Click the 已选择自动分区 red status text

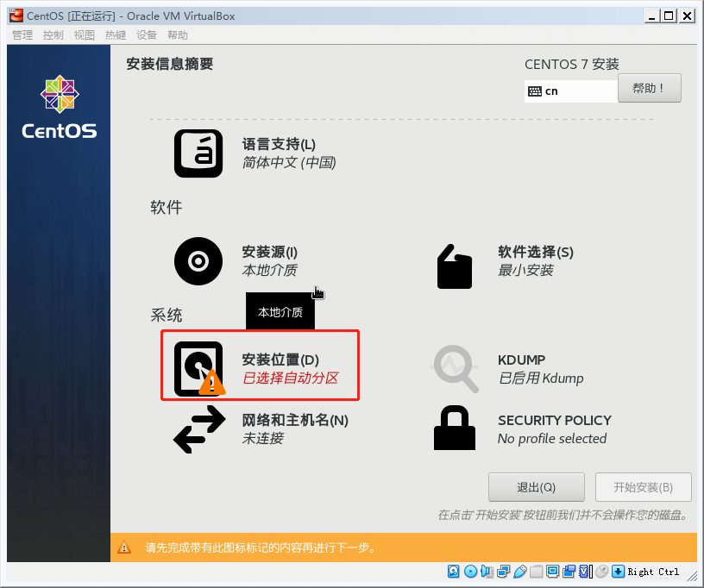[291, 378]
